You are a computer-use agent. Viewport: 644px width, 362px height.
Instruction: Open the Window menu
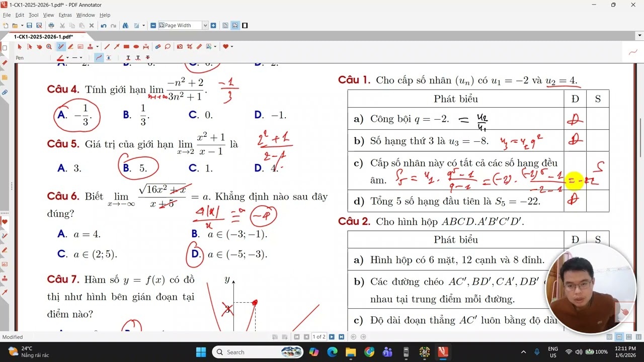[86, 15]
